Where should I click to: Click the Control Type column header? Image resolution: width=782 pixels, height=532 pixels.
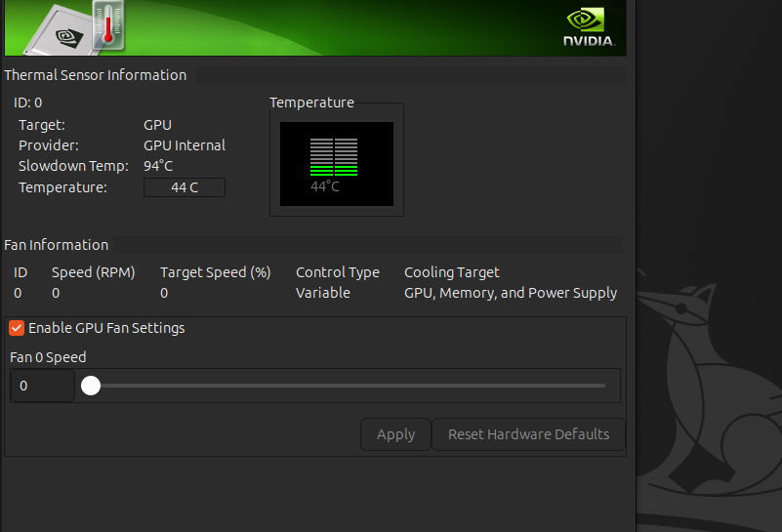338,272
